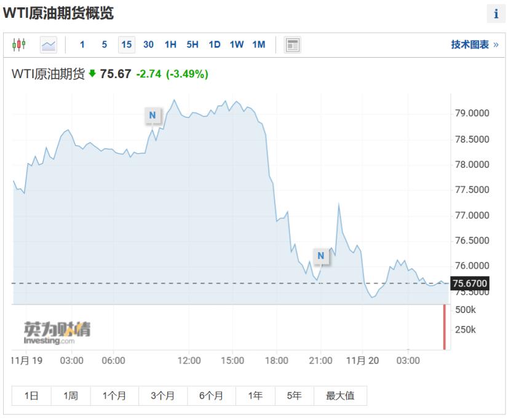The width and height of the screenshot is (511, 420).
Task: Select the 1-minute interval
Action: coord(82,44)
